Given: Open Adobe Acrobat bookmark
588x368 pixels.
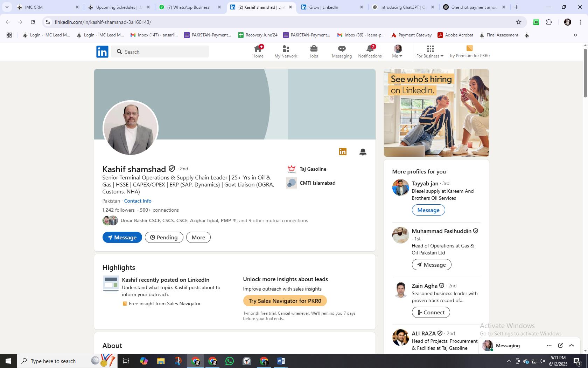Looking at the screenshot, I should (x=455, y=35).
